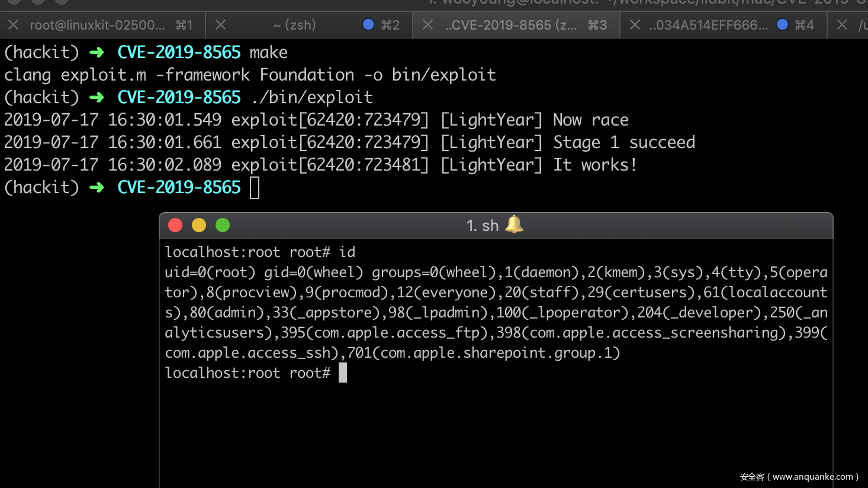The width and height of the screenshot is (868, 488).
Task: Click the blue activity dot on 034A514EFF666 tab
Action: coord(782,25)
